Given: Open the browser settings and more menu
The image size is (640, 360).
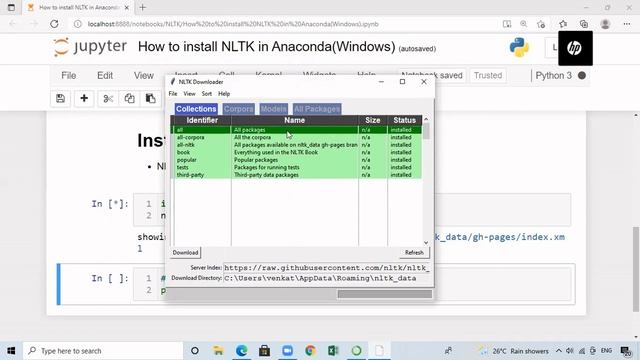Looking at the screenshot, I should tap(627, 24).
